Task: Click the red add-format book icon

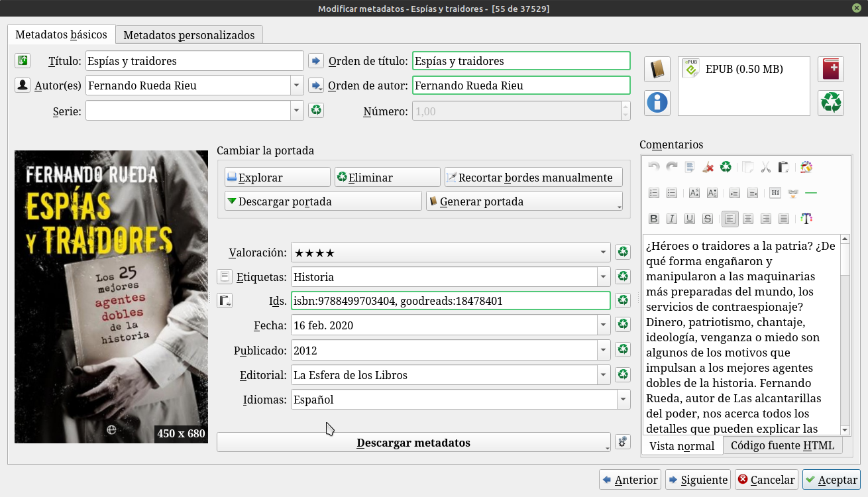Action: pyautogui.click(x=830, y=70)
